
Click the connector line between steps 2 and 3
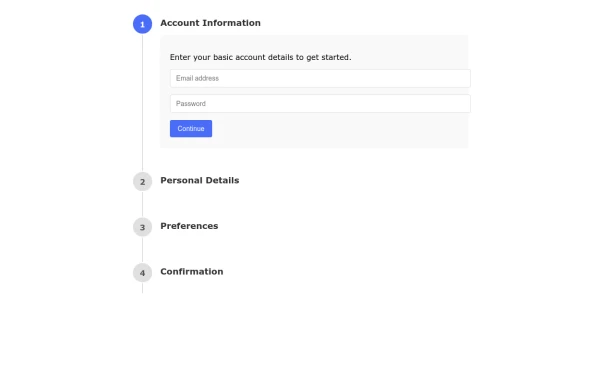click(142, 204)
